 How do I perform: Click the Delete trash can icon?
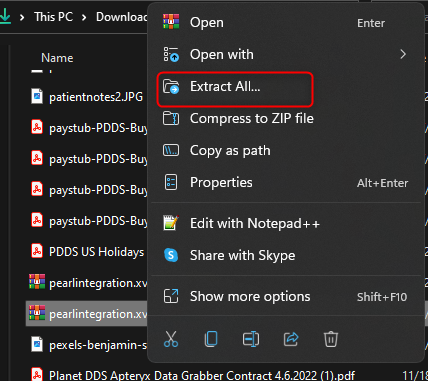(x=331, y=339)
